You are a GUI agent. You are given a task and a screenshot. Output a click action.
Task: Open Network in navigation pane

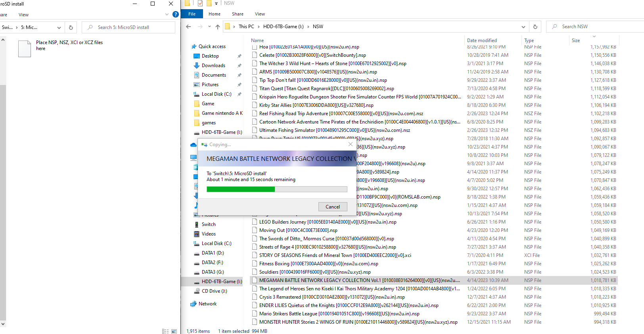(207, 304)
